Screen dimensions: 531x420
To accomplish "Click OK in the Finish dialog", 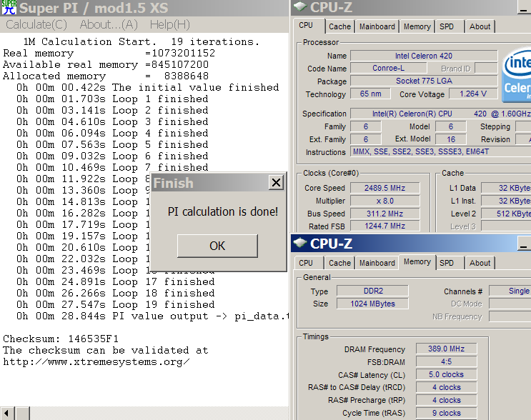I will [x=217, y=246].
